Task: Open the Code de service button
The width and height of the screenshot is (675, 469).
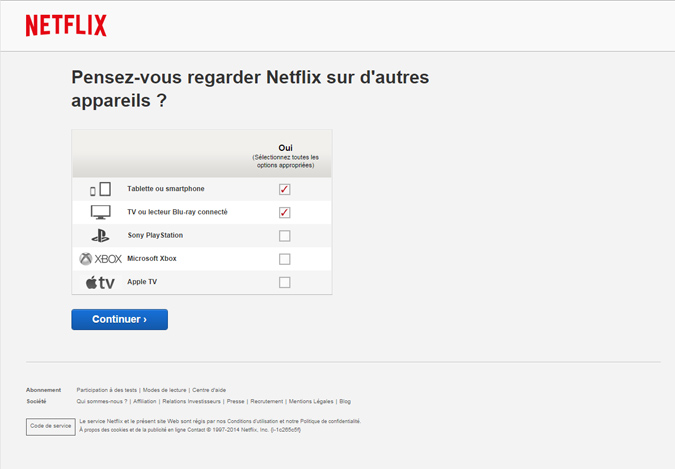Action: tap(50, 426)
